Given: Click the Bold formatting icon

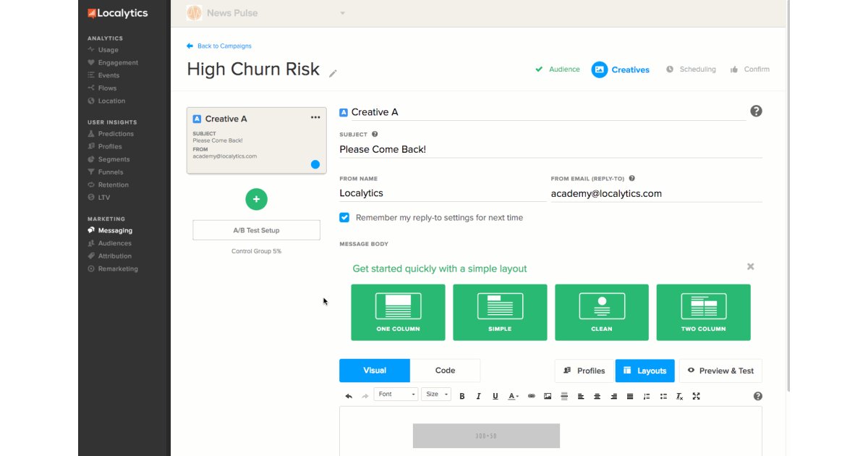Looking at the screenshot, I should point(462,396).
